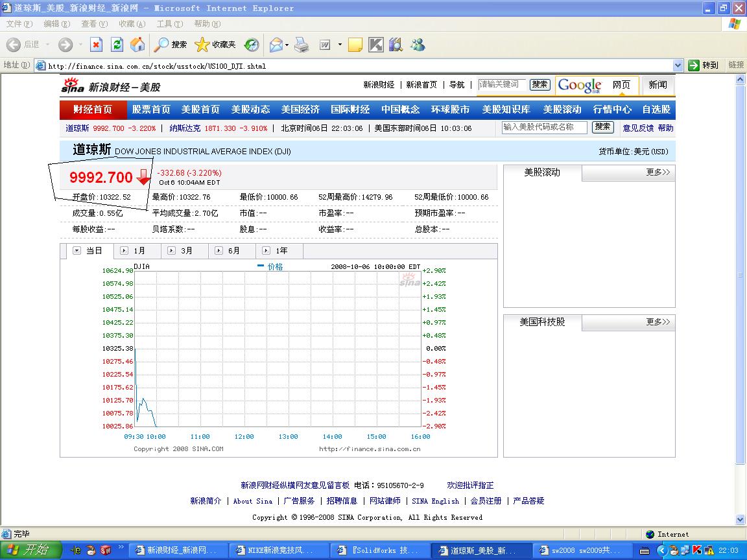The image size is (747, 560).
Task: Click the SolidWorks quick launch icon
Action: click(x=106, y=550)
